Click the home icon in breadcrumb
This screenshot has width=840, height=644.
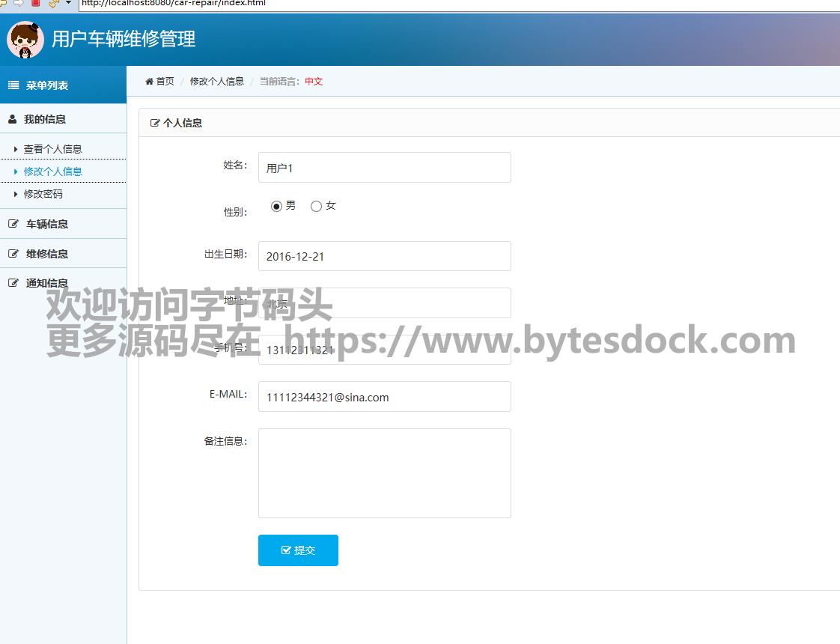click(x=149, y=82)
